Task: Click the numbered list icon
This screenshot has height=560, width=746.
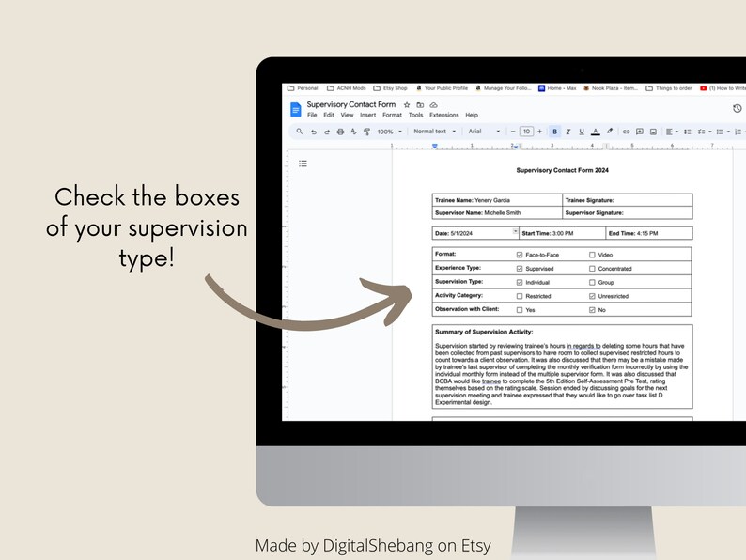Action: [738, 132]
